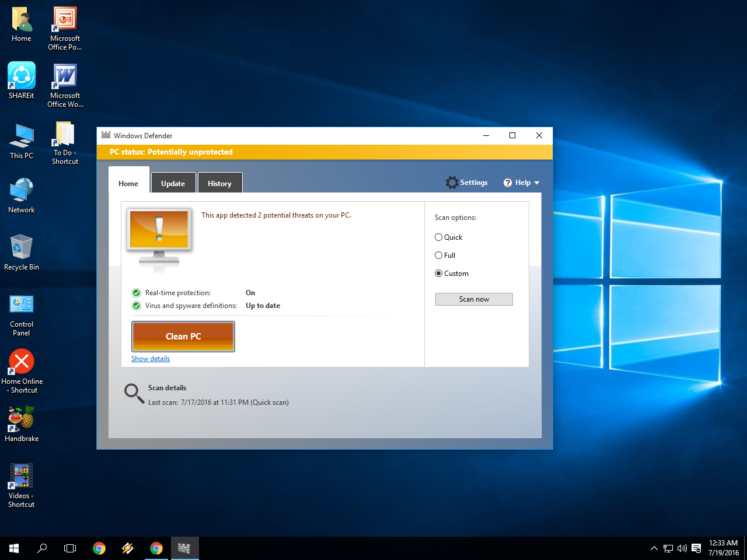Open the orange pencil app on the taskbar
747x560 pixels.
[x=128, y=548]
